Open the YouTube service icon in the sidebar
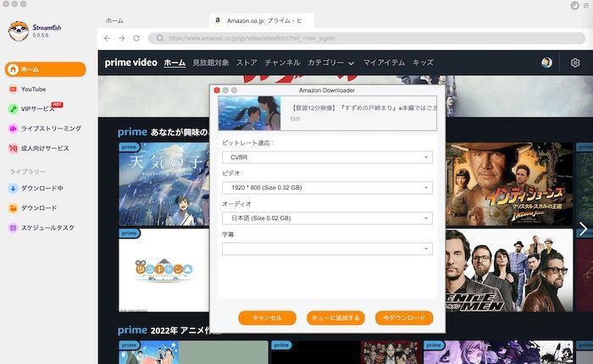 tap(13, 89)
